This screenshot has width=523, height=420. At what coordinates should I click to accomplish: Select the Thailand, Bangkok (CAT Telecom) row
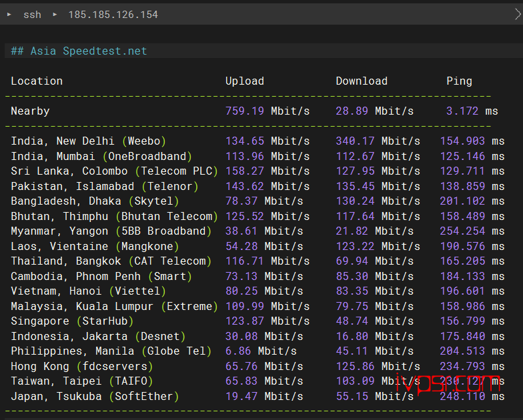[x=257, y=261]
